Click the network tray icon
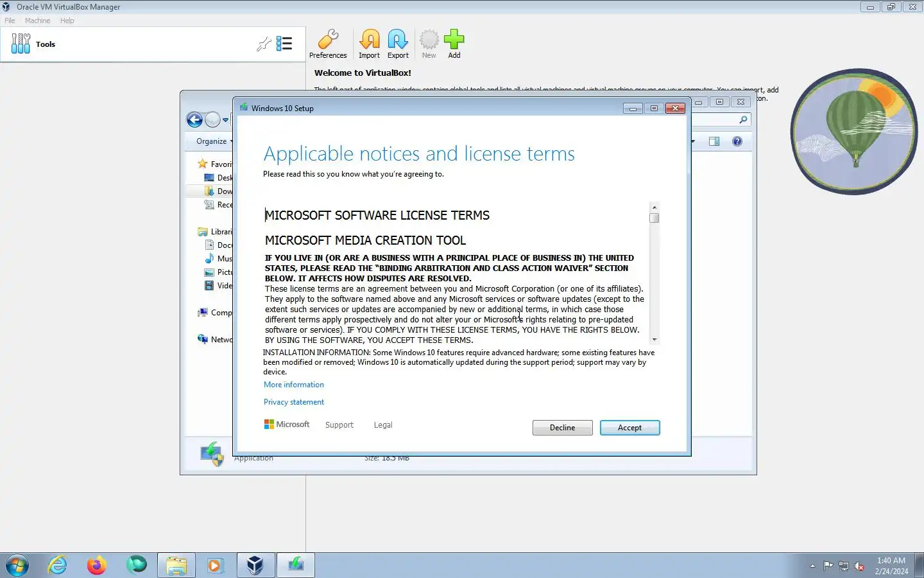This screenshot has width=924, height=578. [844, 566]
